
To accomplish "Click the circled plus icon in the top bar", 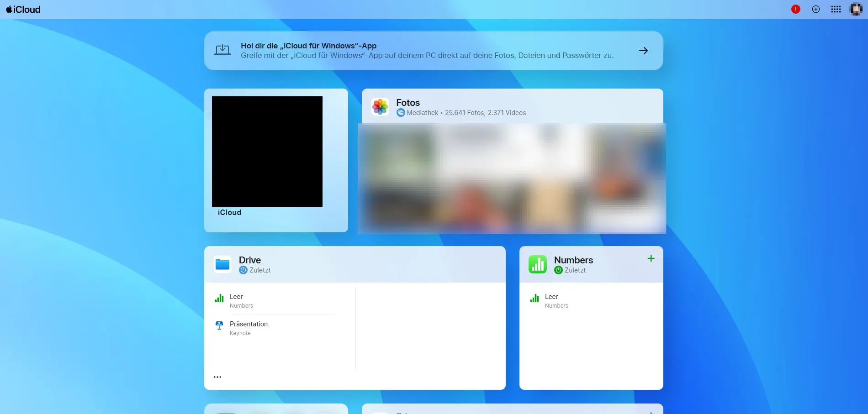I will [x=816, y=9].
